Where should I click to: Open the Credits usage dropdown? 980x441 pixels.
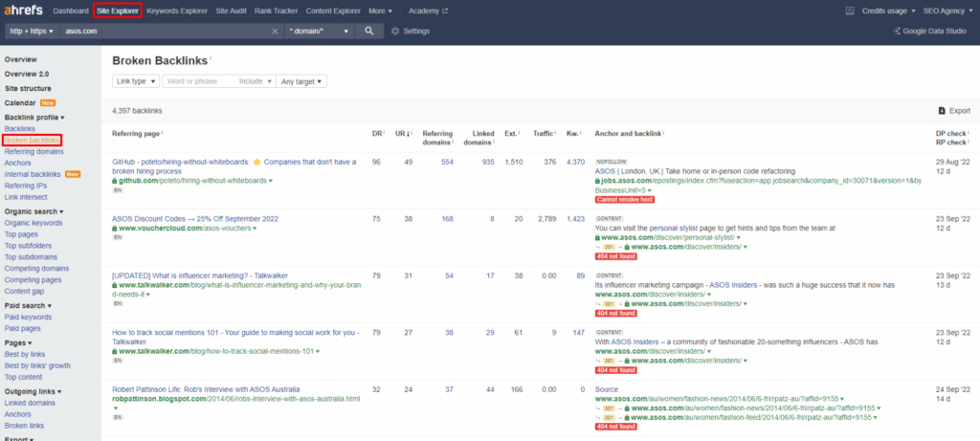[x=889, y=11]
